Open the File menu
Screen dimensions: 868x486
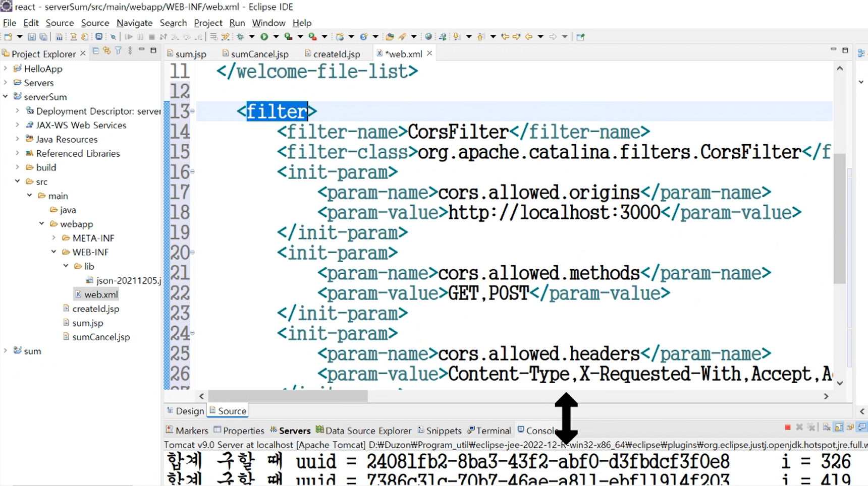(x=10, y=23)
